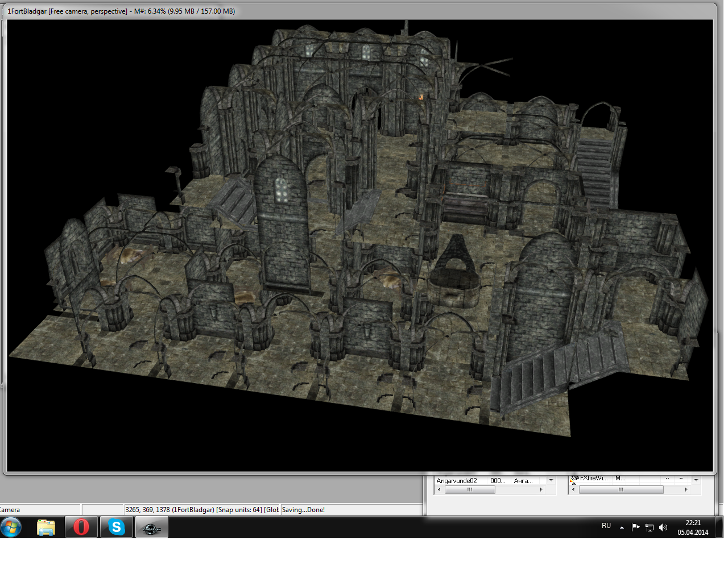
Task: Click the FXfireWi... object list icon
Action: click(574, 479)
